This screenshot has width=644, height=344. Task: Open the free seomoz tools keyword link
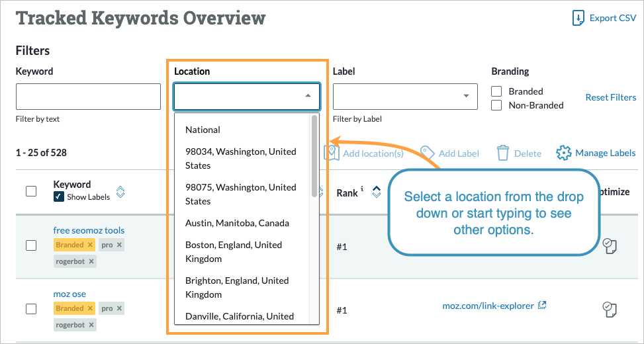tap(89, 230)
